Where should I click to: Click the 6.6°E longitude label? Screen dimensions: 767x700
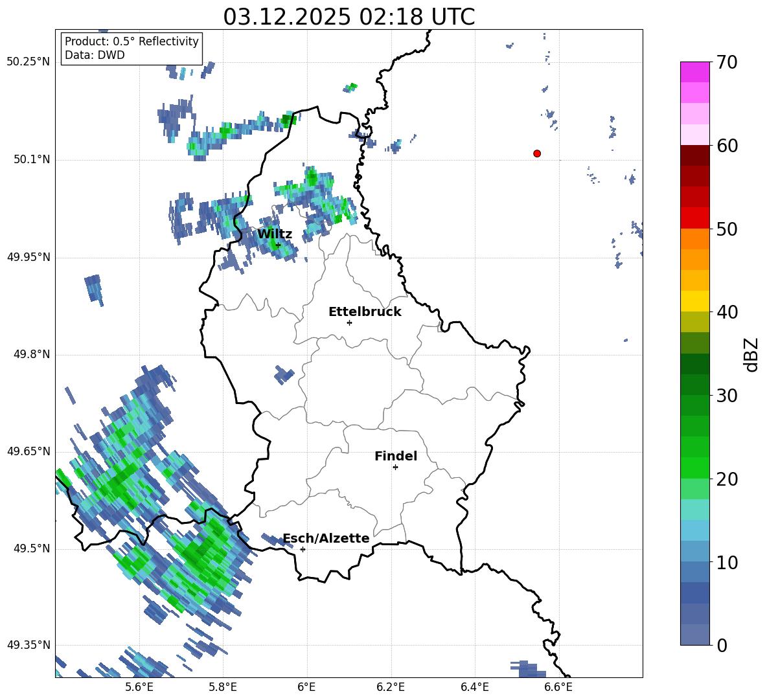click(x=558, y=687)
